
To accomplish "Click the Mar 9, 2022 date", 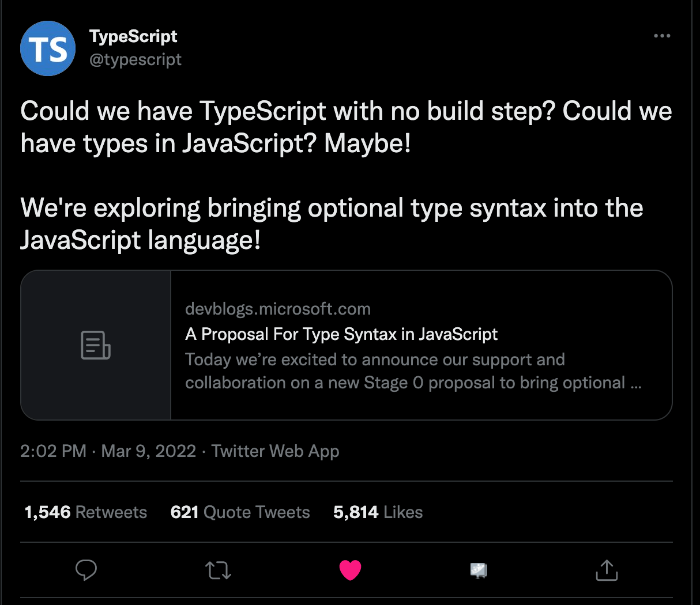I will (x=149, y=451).
